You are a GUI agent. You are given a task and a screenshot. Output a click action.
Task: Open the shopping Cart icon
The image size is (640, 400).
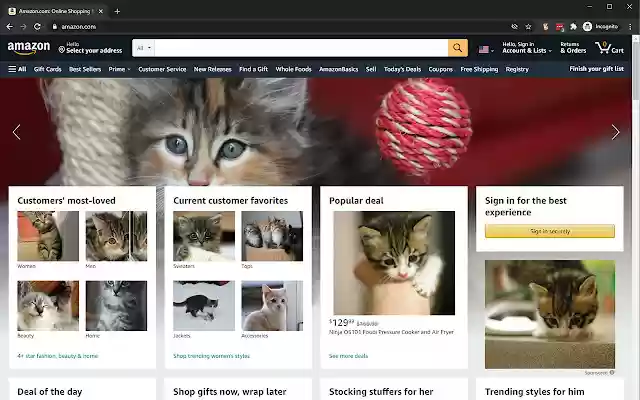point(609,48)
